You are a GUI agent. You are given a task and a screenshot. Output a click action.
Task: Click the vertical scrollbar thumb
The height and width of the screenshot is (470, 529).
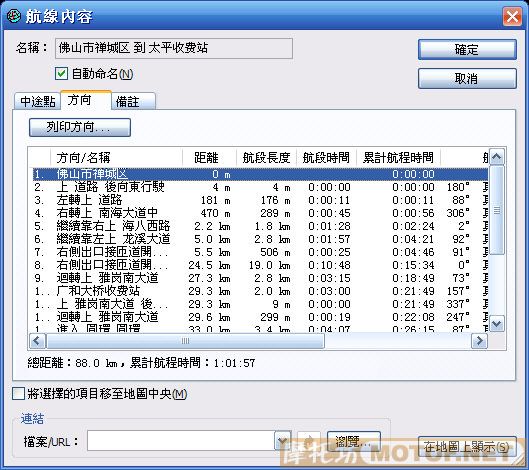[497, 210]
